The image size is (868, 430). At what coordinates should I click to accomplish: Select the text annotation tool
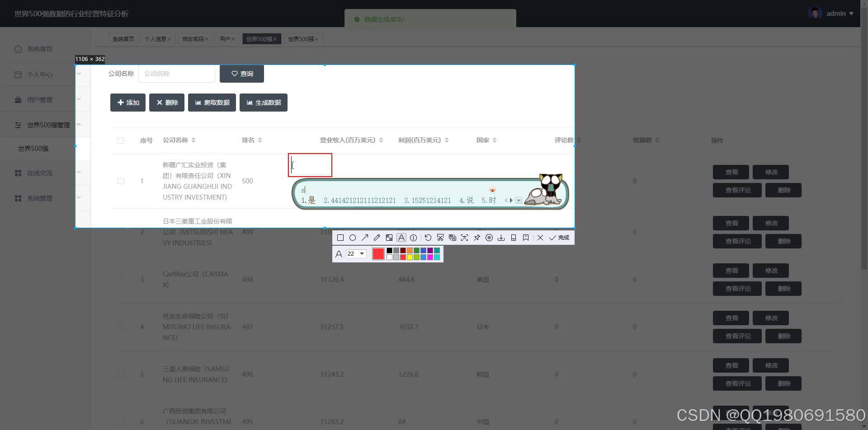coord(401,238)
